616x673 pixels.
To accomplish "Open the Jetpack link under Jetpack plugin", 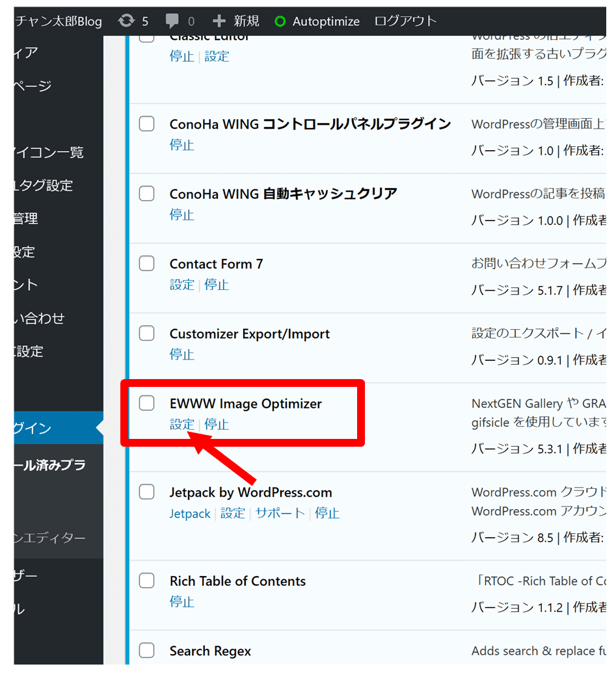I will click(x=190, y=513).
